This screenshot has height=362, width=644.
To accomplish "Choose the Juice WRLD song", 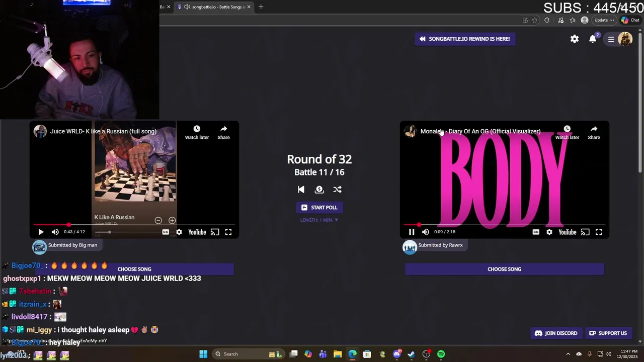I will pos(134,269).
